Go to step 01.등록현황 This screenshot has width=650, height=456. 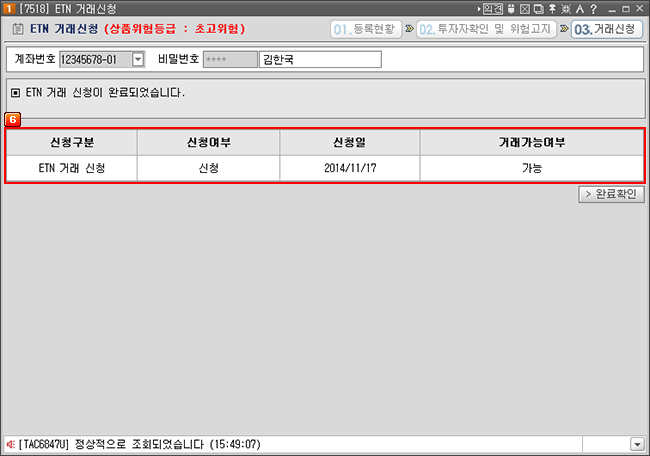pyautogui.click(x=366, y=29)
